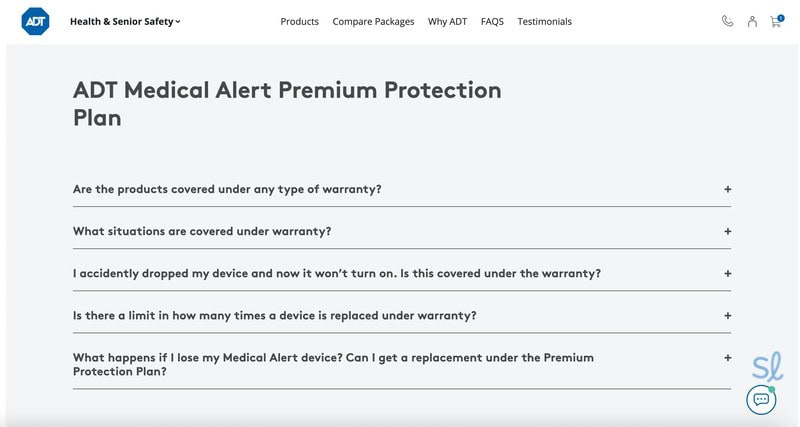Image resolution: width=800 pixels, height=427 pixels.
Task: Click the phone call icon
Action: point(727,21)
